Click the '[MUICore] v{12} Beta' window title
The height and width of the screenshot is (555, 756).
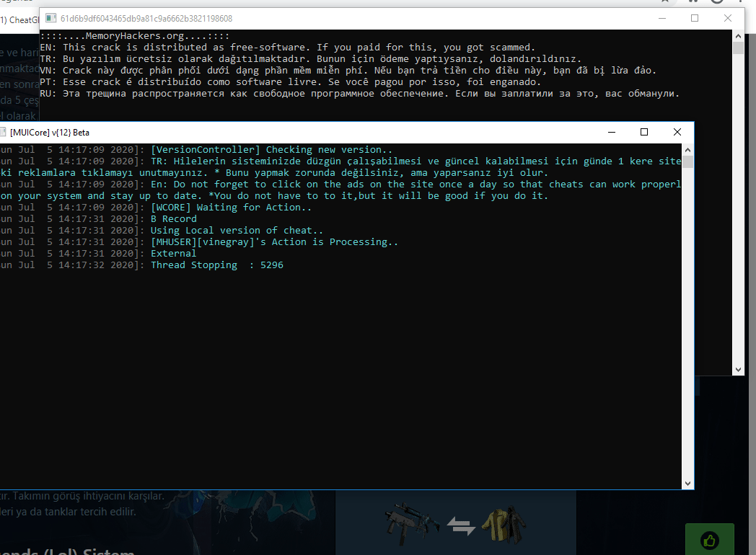(x=50, y=133)
